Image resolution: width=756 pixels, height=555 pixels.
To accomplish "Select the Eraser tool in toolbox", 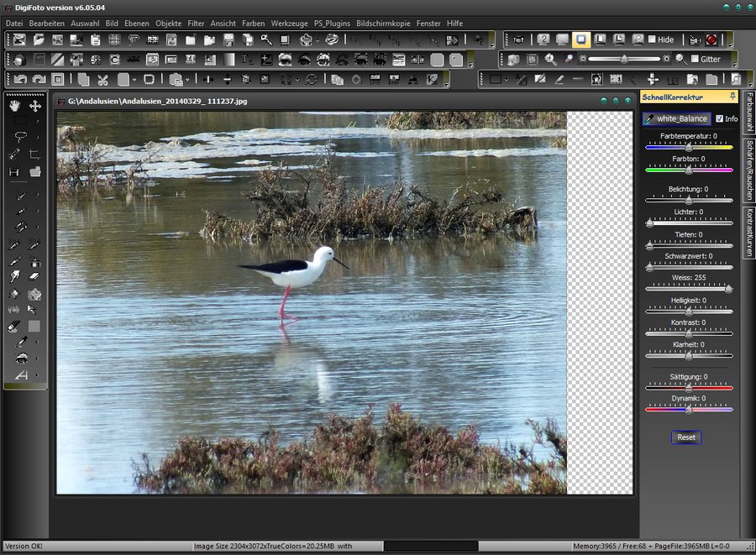I will pyautogui.click(x=35, y=275).
